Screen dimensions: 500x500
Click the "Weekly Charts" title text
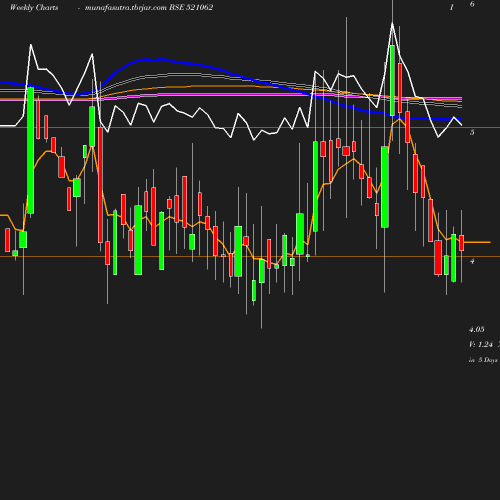[34, 7]
